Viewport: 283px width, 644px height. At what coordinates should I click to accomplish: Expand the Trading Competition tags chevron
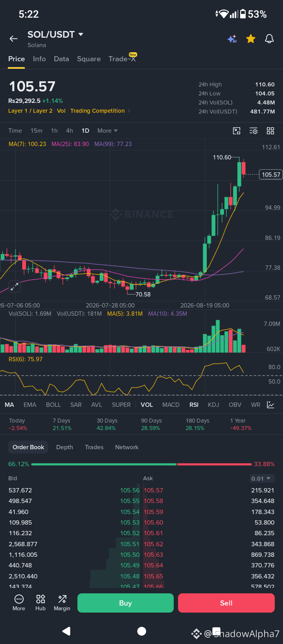click(129, 111)
